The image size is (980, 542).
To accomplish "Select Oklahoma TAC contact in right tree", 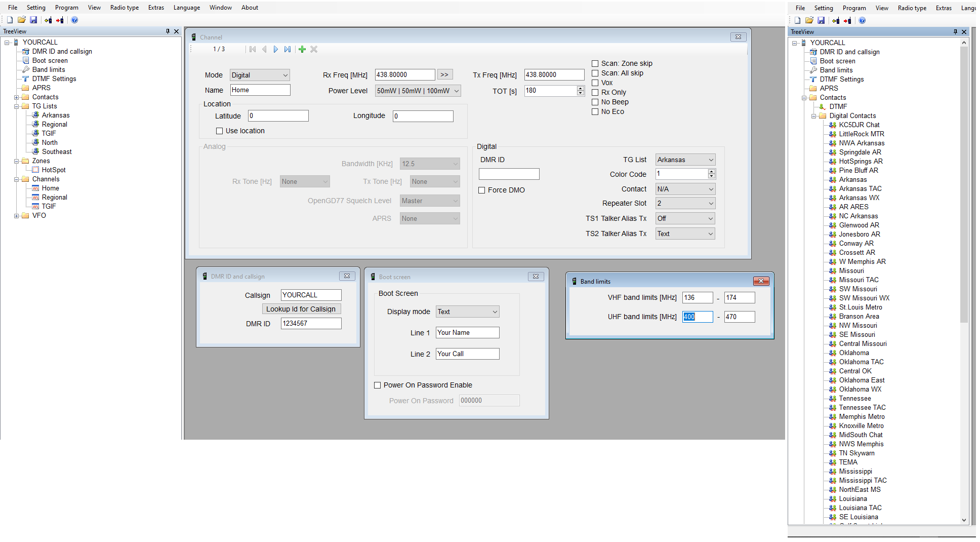I will coord(861,362).
